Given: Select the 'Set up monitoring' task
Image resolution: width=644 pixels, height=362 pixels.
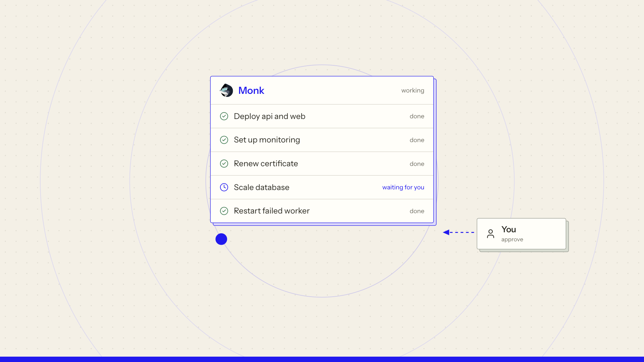Looking at the screenshot, I should click(322, 140).
